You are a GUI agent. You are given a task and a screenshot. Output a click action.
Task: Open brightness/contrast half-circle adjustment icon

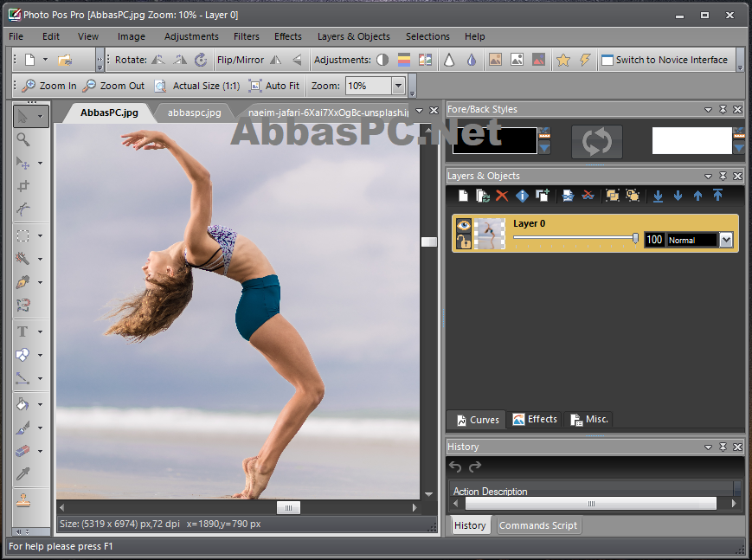tap(382, 60)
